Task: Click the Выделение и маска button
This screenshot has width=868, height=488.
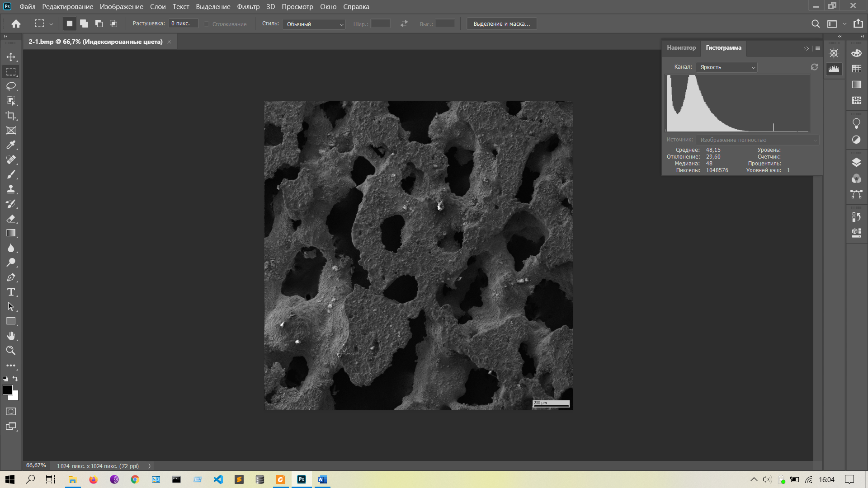Action: pos(501,24)
